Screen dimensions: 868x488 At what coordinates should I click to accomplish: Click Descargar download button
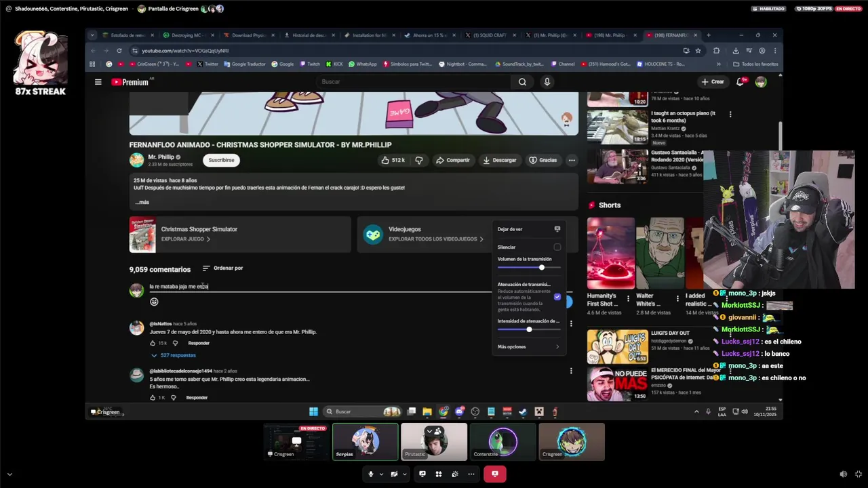pos(500,161)
